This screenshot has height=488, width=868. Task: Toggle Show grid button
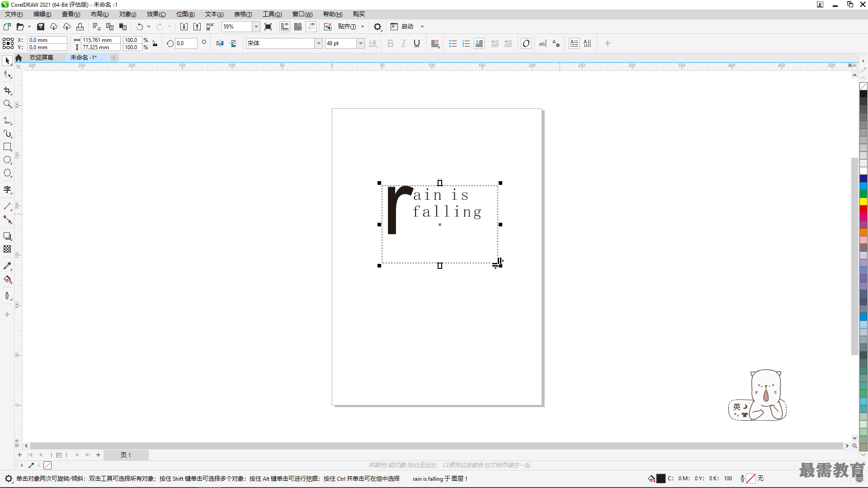[298, 27]
